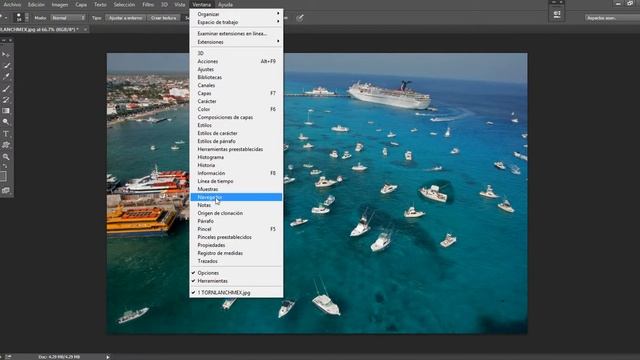Open the Texto menu
Viewport: 640px width, 360px height.
pyautogui.click(x=100, y=4)
